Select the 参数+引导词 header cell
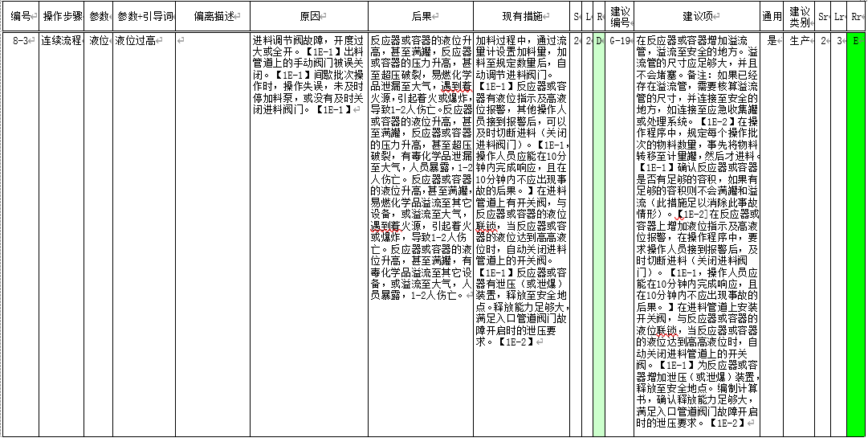Image resolution: width=868 pixels, height=446 pixels. point(144,17)
